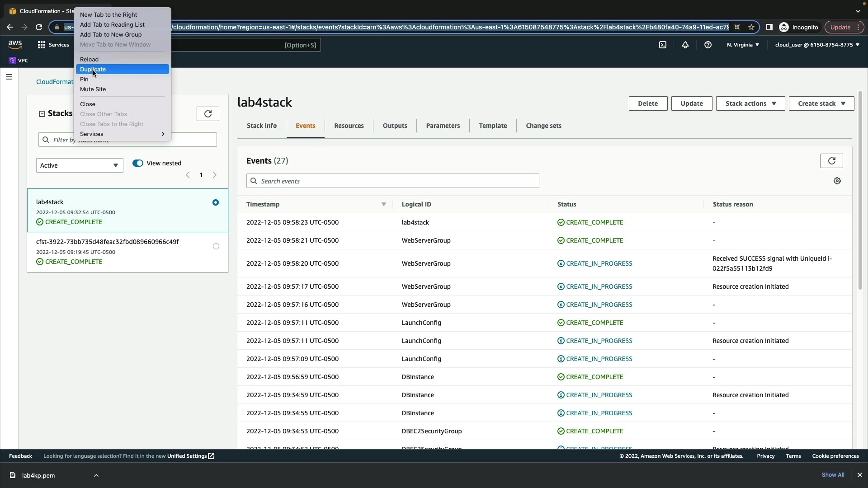Switch to the Resources tab

(349, 126)
